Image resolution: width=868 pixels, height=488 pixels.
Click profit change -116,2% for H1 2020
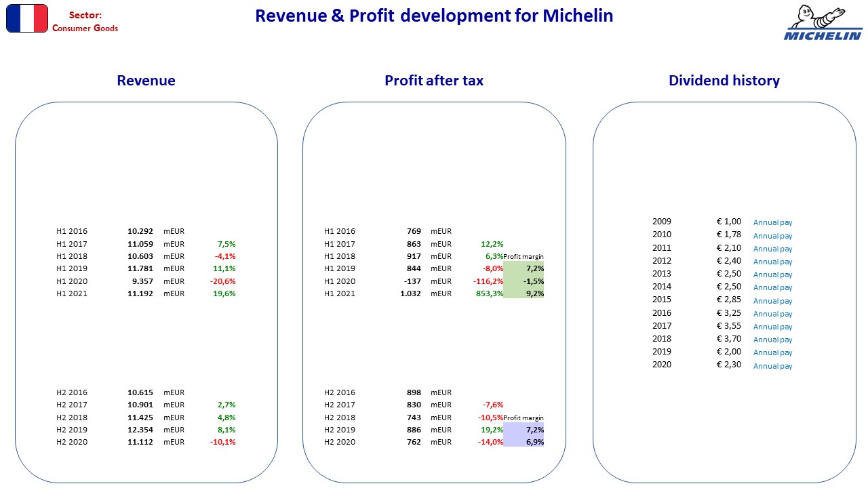point(488,281)
